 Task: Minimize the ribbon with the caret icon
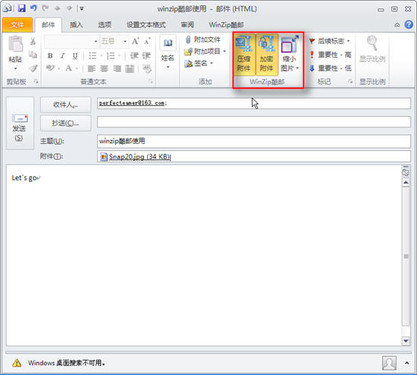click(397, 25)
